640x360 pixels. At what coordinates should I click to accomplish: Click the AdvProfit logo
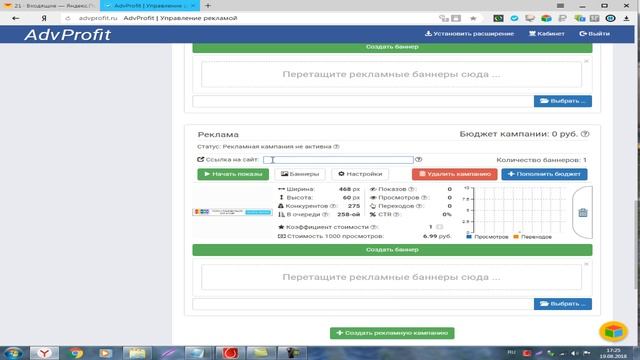[67, 35]
